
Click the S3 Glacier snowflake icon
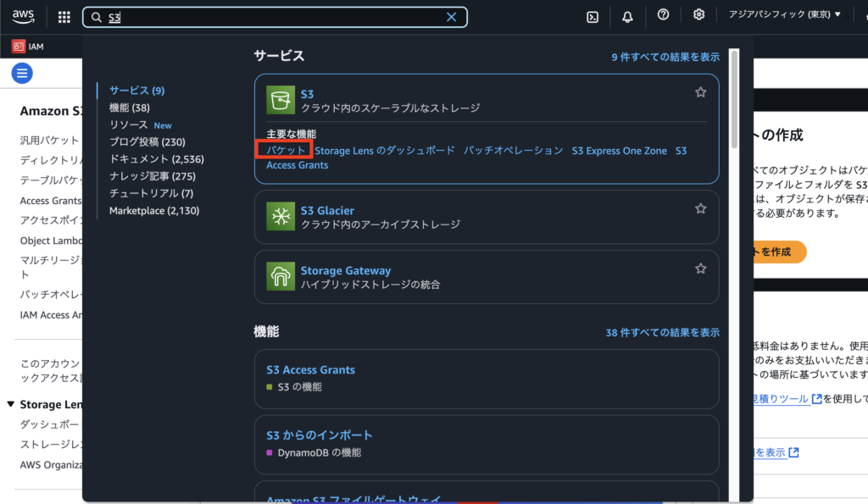(x=281, y=216)
